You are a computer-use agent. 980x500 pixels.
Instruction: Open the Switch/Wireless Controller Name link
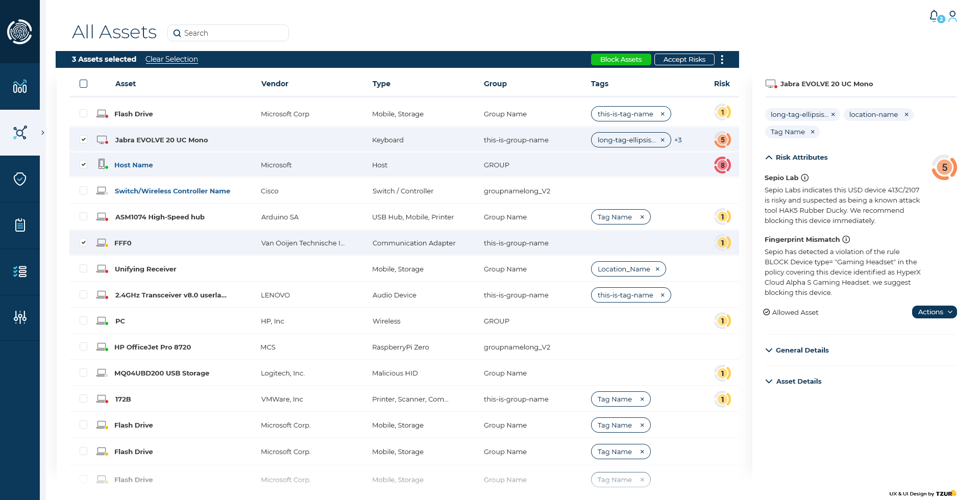click(173, 191)
